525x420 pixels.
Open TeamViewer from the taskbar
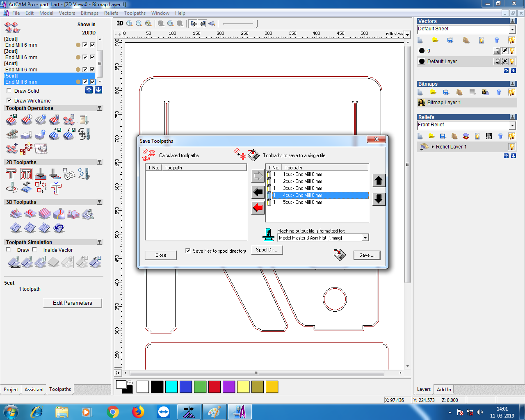coord(163,412)
